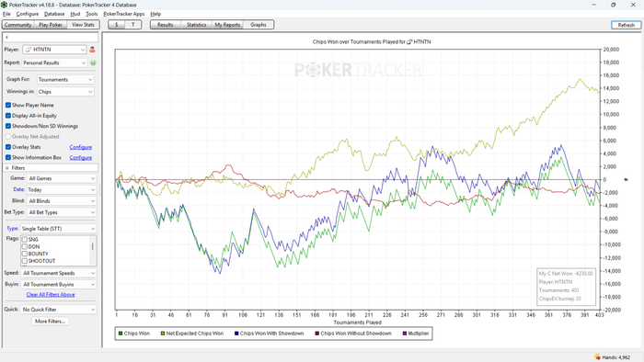
Task: Click the graph information box
Action: coord(567,286)
